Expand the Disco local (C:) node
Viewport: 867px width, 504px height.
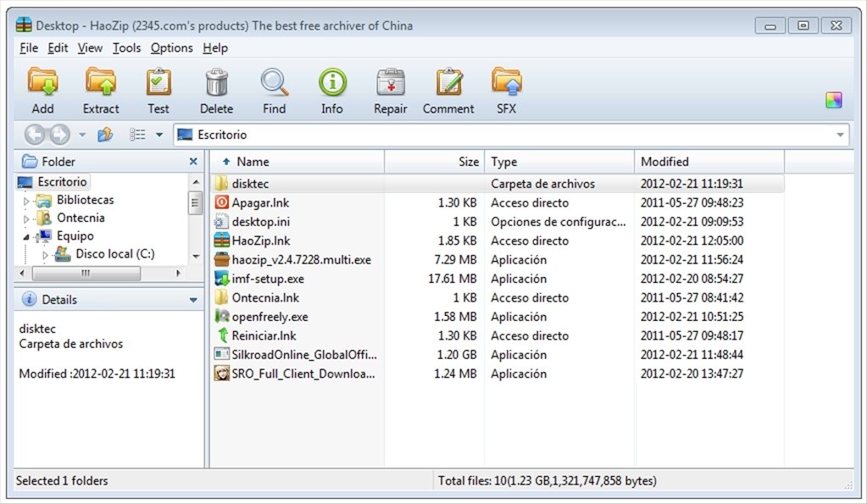pos(45,255)
